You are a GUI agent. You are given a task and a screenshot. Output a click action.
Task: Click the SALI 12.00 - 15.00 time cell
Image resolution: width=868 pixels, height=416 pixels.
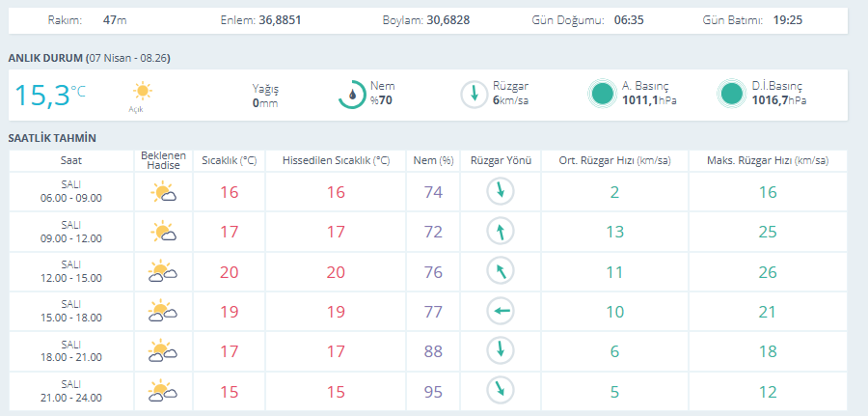(70, 271)
